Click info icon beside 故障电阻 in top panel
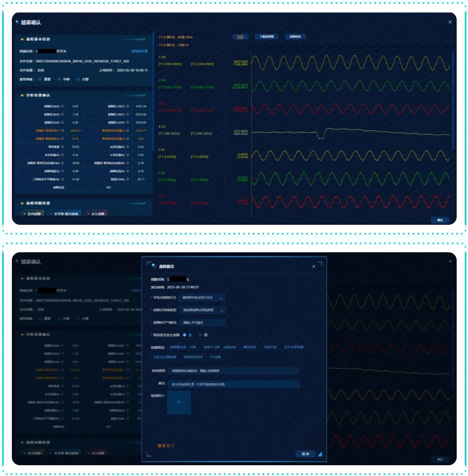This screenshot has height=476, width=468. tap(63, 170)
